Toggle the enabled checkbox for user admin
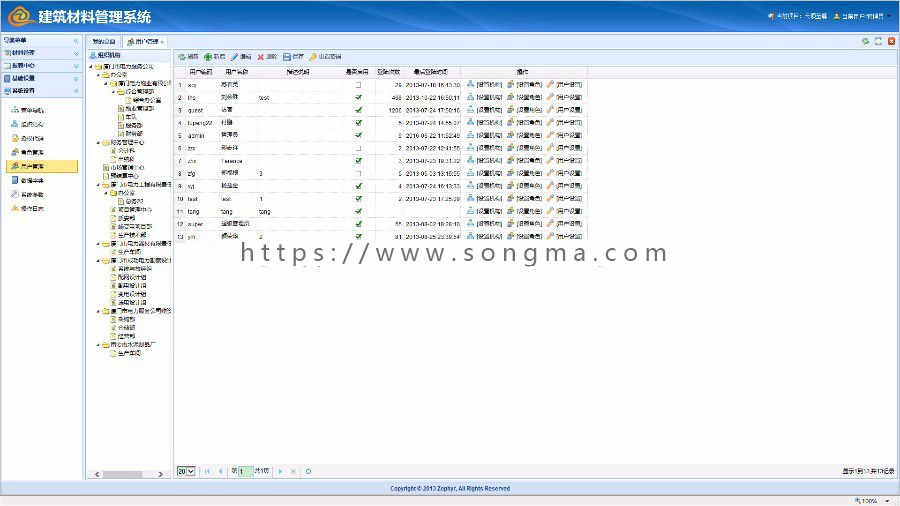 tap(358, 135)
